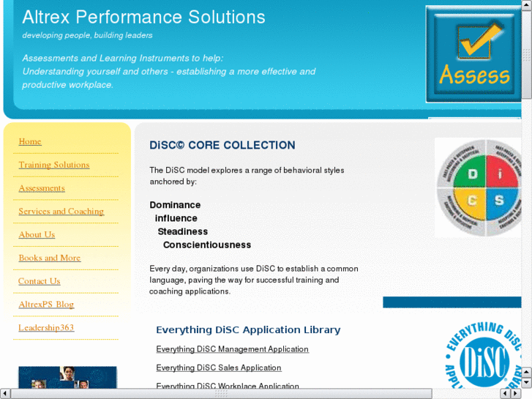This screenshot has width=532, height=399.
Task: Visit the AltrexPS Blog link
Action: (46, 305)
